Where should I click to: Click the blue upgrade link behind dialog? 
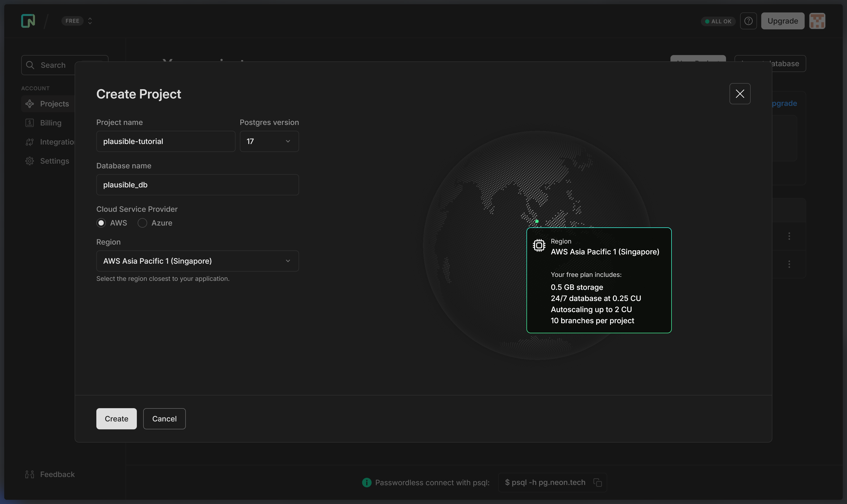click(784, 103)
